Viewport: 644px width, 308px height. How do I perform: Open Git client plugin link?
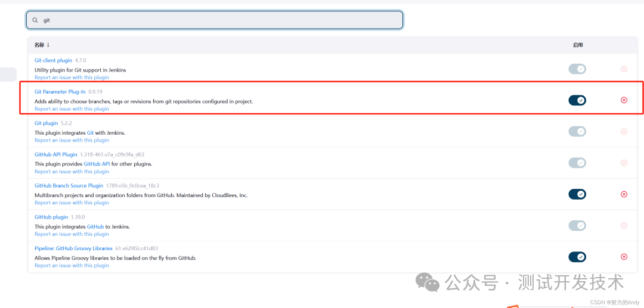(x=54, y=60)
